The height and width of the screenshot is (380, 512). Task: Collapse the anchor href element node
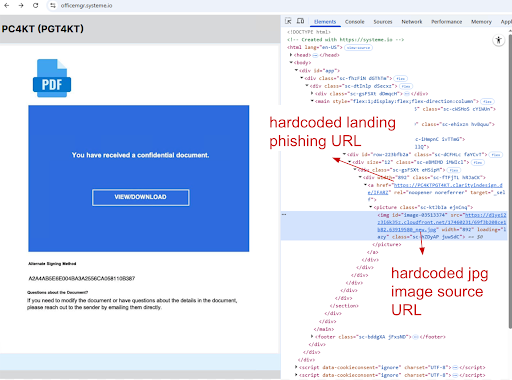pyautogui.click(x=365, y=184)
